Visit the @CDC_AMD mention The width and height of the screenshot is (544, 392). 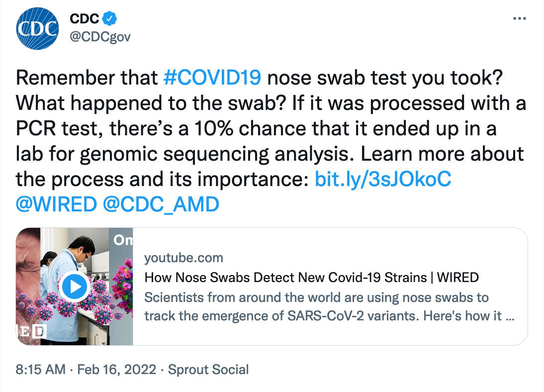[160, 204]
